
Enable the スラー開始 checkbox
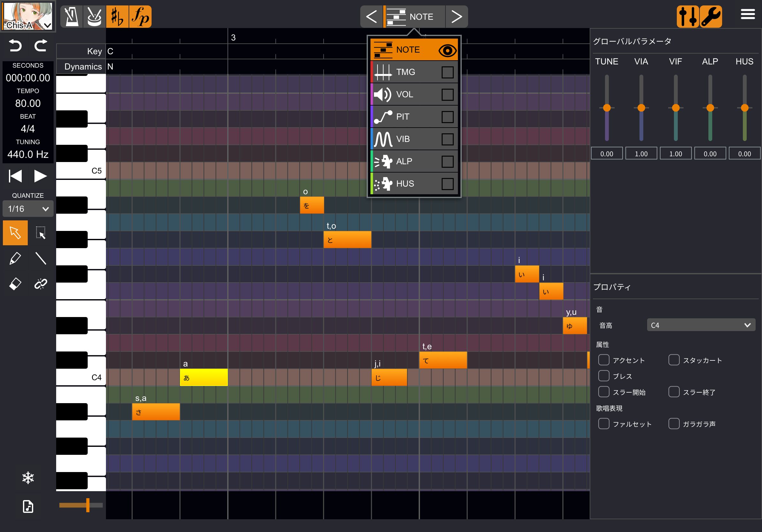(x=603, y=391)
